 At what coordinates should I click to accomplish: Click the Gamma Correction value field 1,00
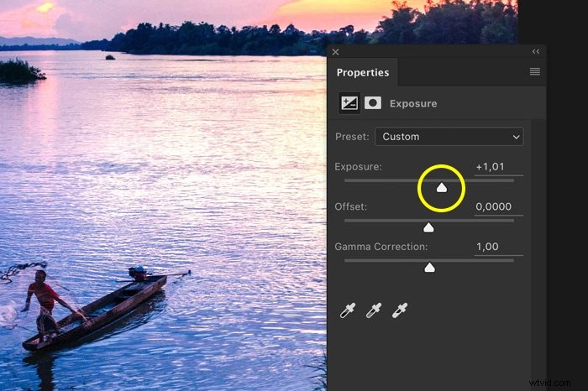pyautogui.click(x=498, y=247)
